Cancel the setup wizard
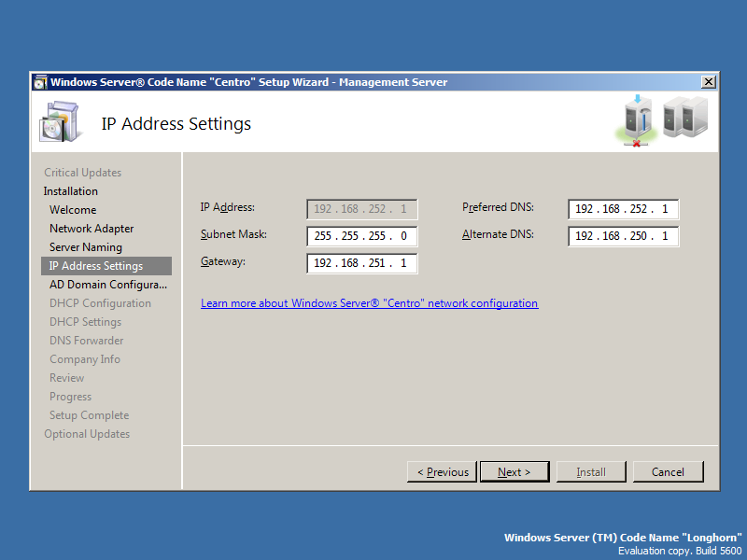This screenshot has height=560, width=747. (668, 472)
